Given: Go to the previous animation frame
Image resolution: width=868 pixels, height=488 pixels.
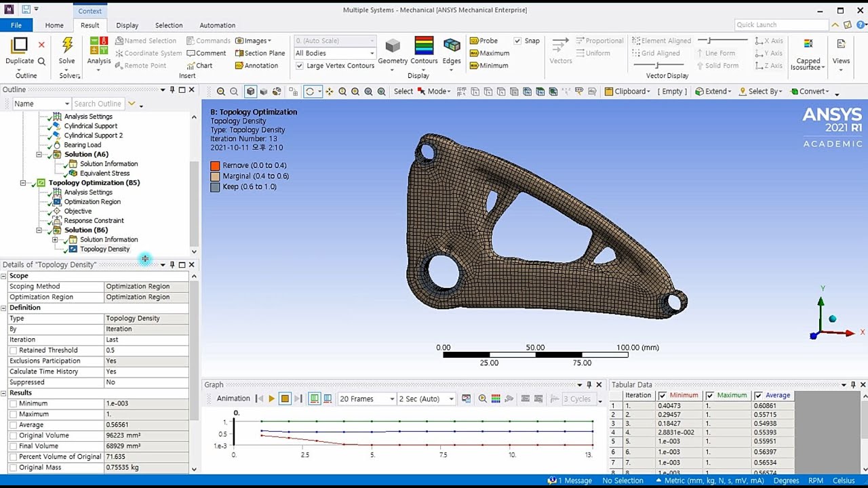Looking at the screenshot, I should coord(259,399).
